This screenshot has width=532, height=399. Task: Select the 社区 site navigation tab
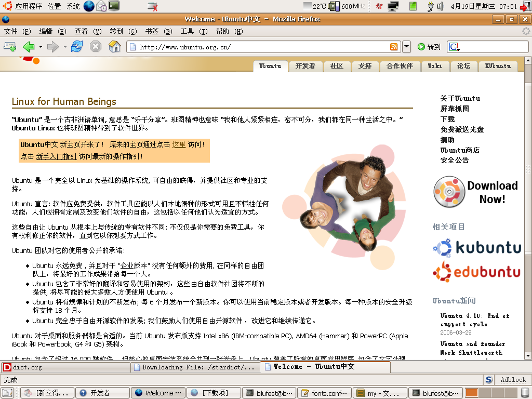[x=337, y=66]
